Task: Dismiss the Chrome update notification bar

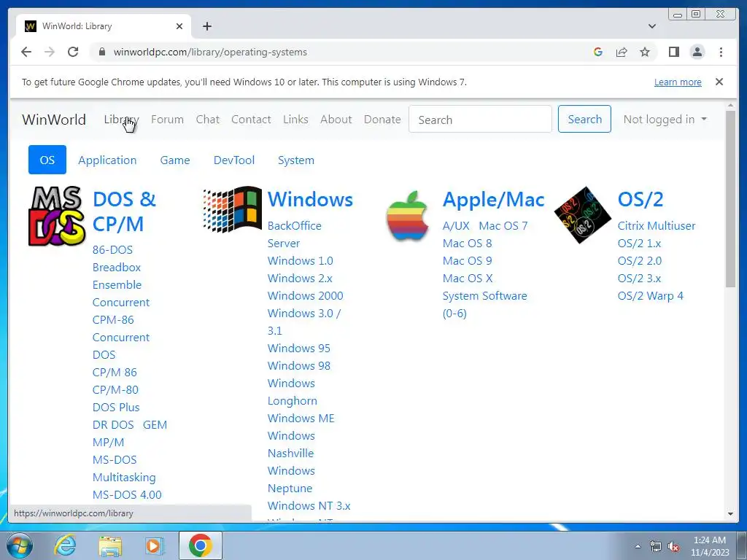Action: (719, 82)
